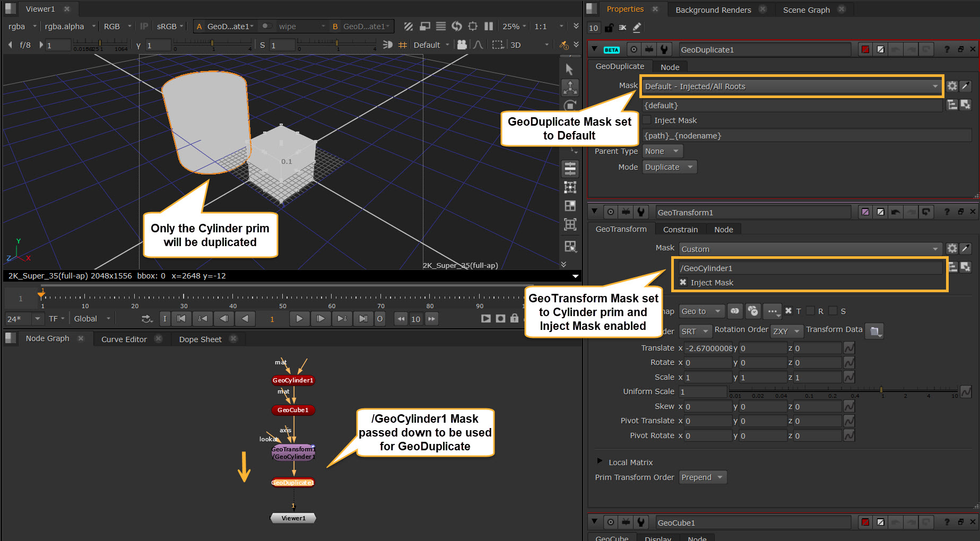Screen dimensions: 980x541
Task: Toggle the R snap checkbox
Action: click(810, 311)
